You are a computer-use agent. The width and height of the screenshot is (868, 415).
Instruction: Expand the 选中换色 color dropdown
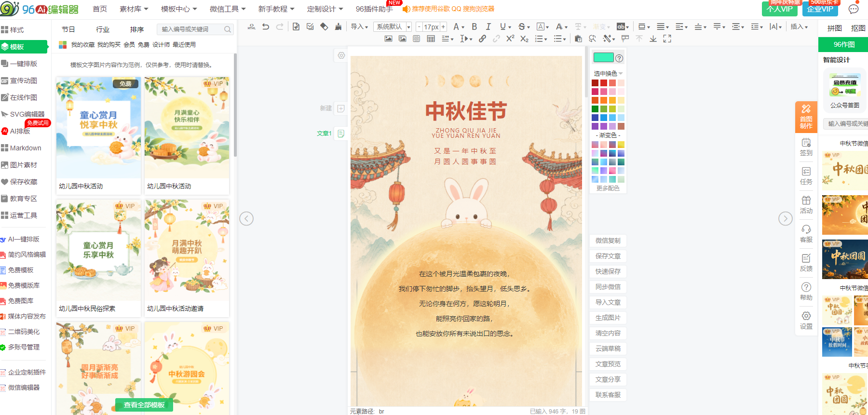click(608, 73)
